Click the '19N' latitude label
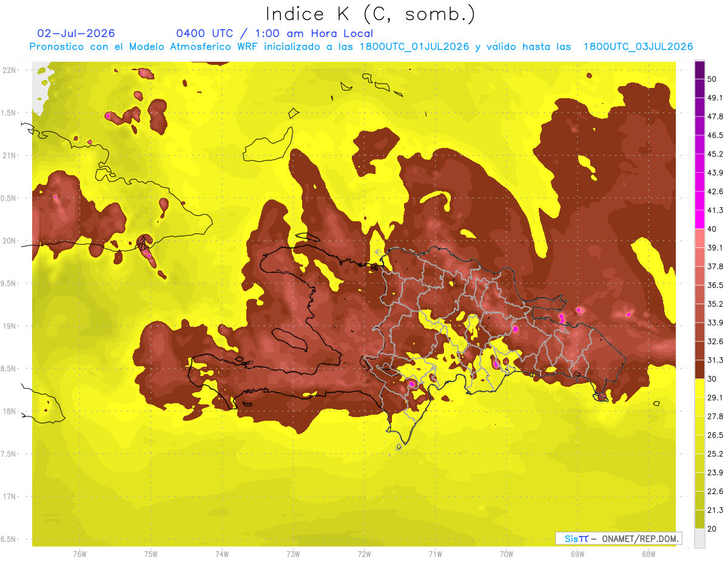The height and width of the screenshot is (562, 728). pos(9,326)
